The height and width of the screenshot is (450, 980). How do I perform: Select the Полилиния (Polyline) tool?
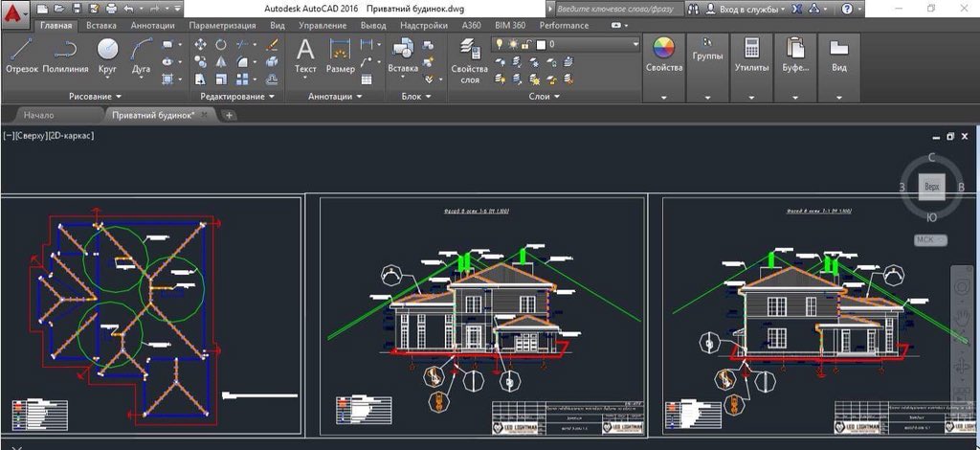tap(65, 55)
